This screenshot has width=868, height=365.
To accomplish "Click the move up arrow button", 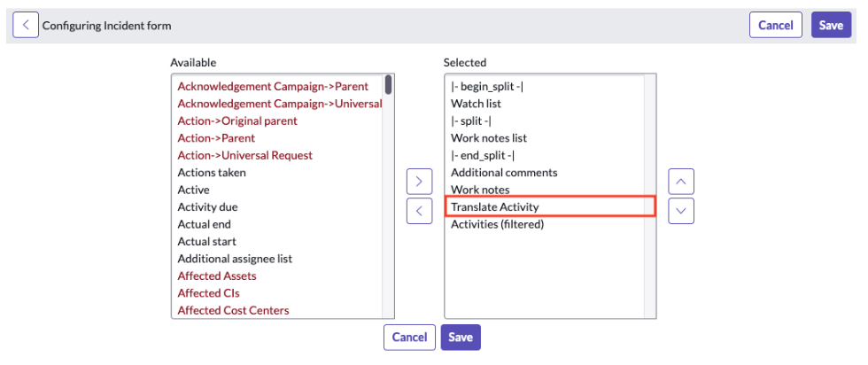I will pyautogui.click(x=681, y=181).
